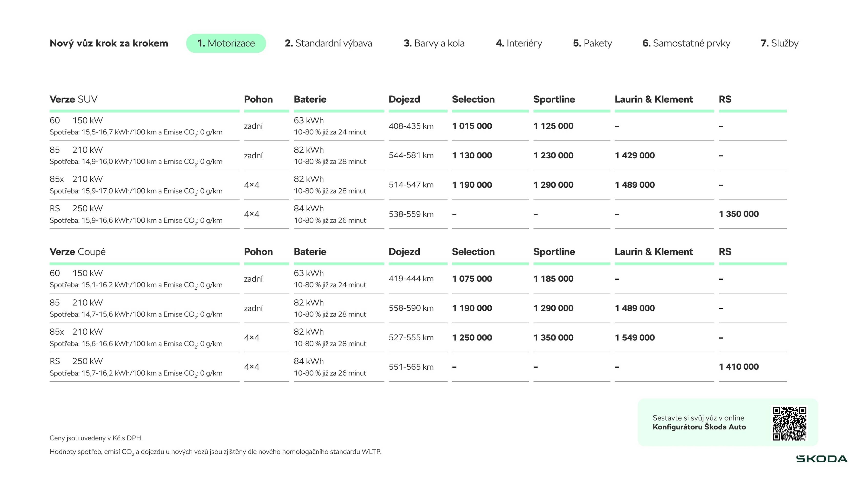Open the Motorizace tab

point(226,43)
